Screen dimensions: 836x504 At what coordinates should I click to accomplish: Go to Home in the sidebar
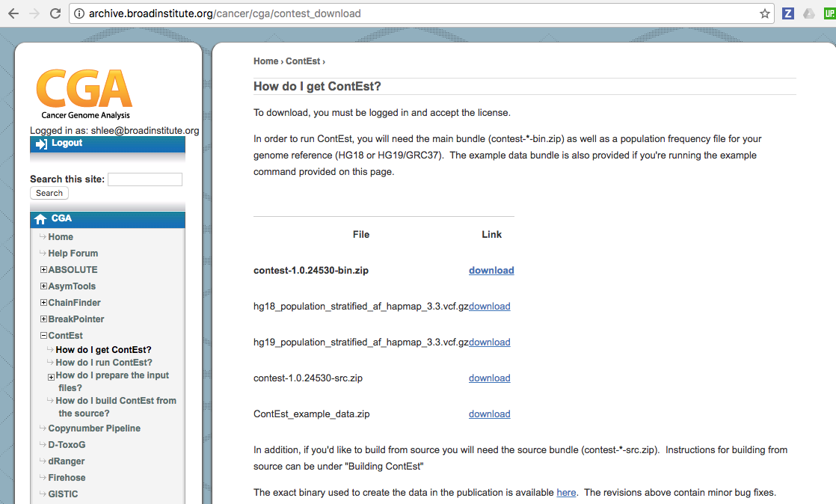[61, 237]
